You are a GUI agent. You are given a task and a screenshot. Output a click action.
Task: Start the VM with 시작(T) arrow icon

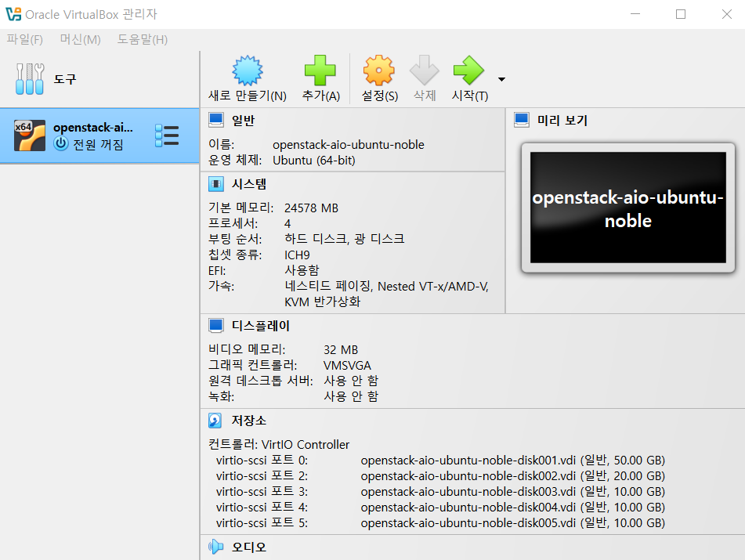tap(469, 70)
